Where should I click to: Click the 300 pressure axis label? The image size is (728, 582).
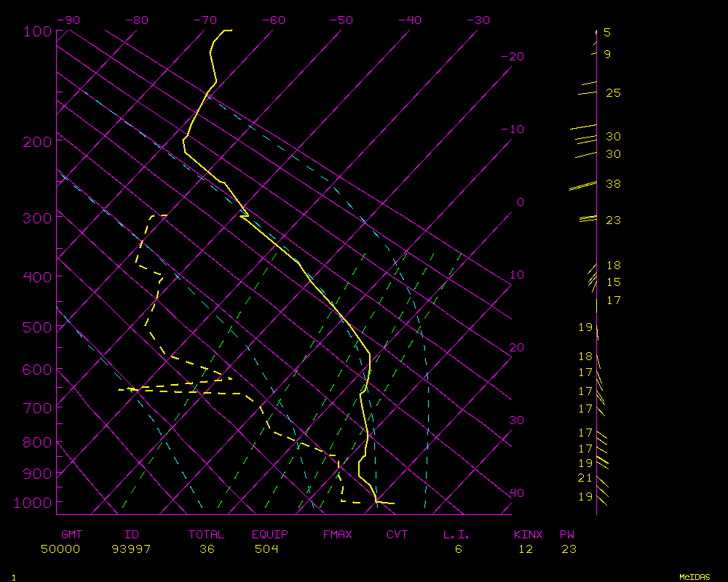[36, 218]
